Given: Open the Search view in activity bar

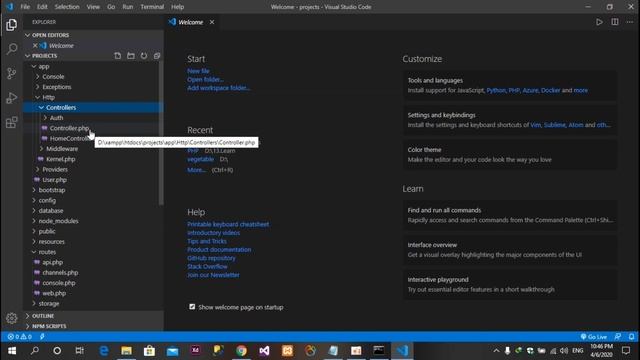Looking at the screenshot, I should (11, 49).
